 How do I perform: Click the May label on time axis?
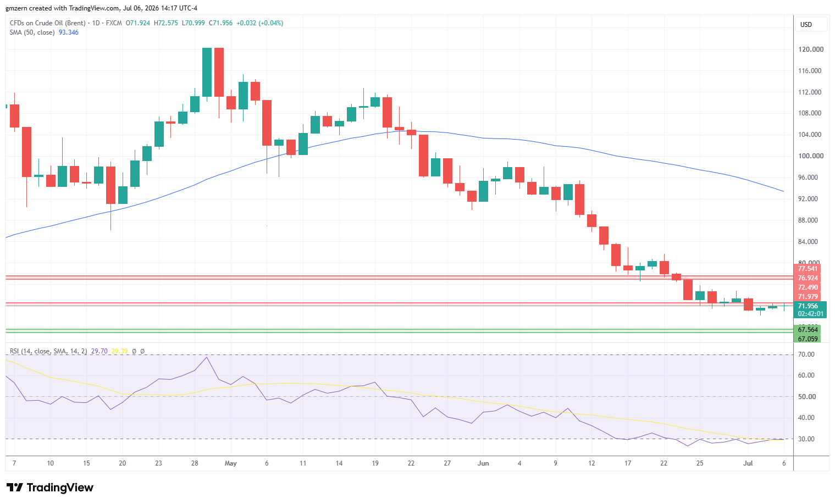231,463
